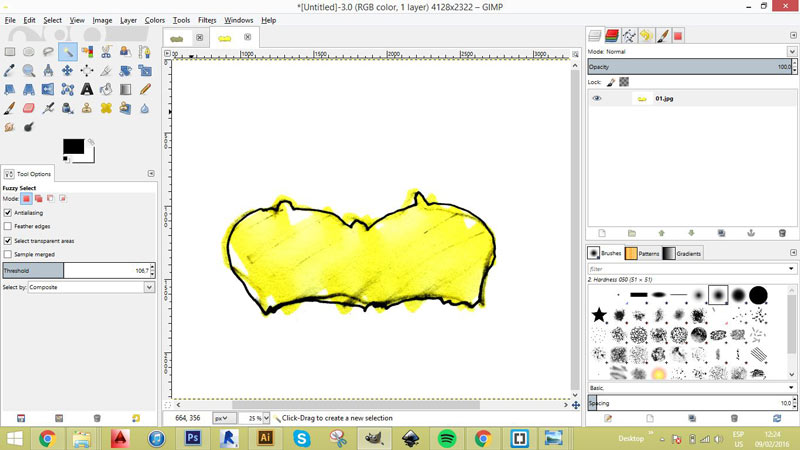Select the Heal tool
This screenshot has height=450, width=800.
point(106,108)
